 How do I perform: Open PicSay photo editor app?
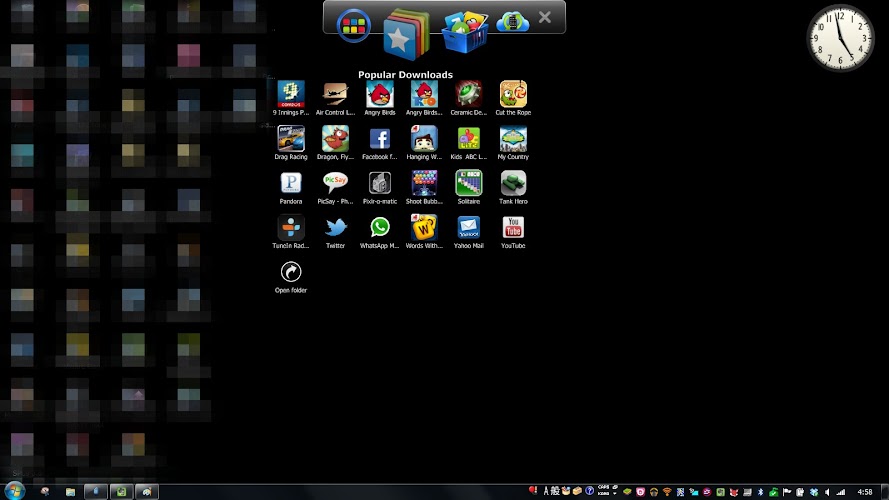[335, 187]
